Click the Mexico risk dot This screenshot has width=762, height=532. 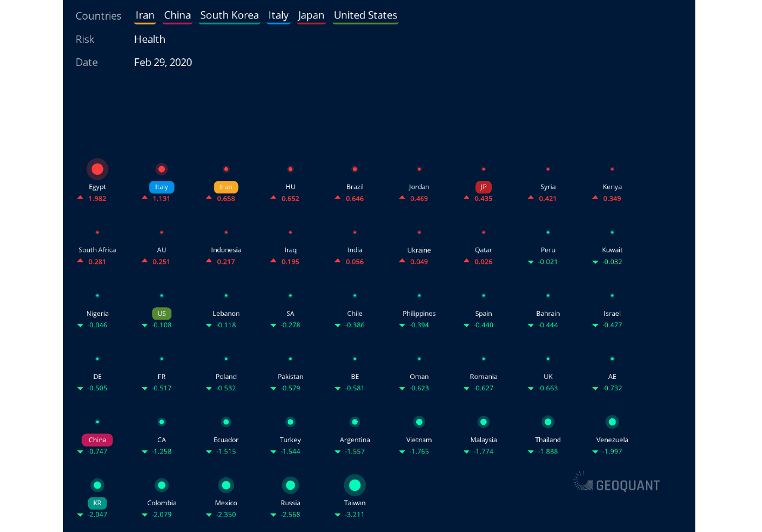[226, 485]
